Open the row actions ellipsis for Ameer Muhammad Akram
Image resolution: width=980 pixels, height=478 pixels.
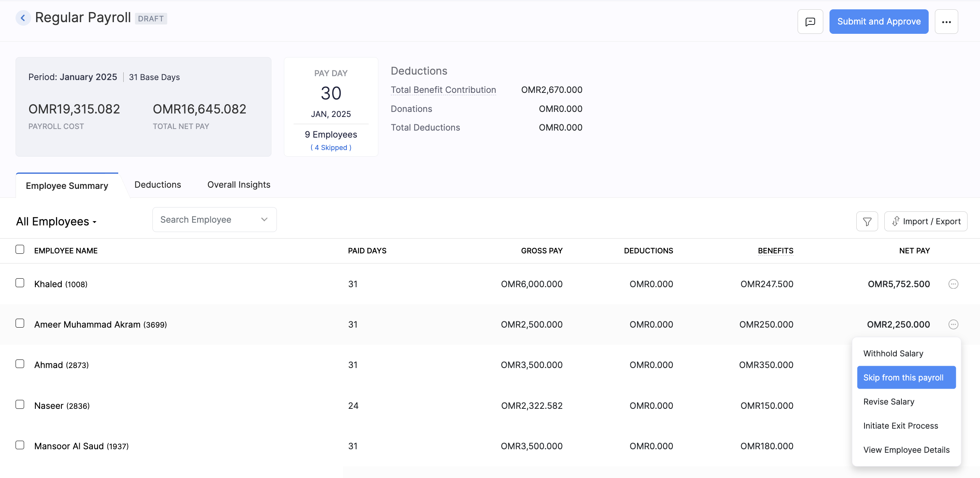(x=953, y=324)
